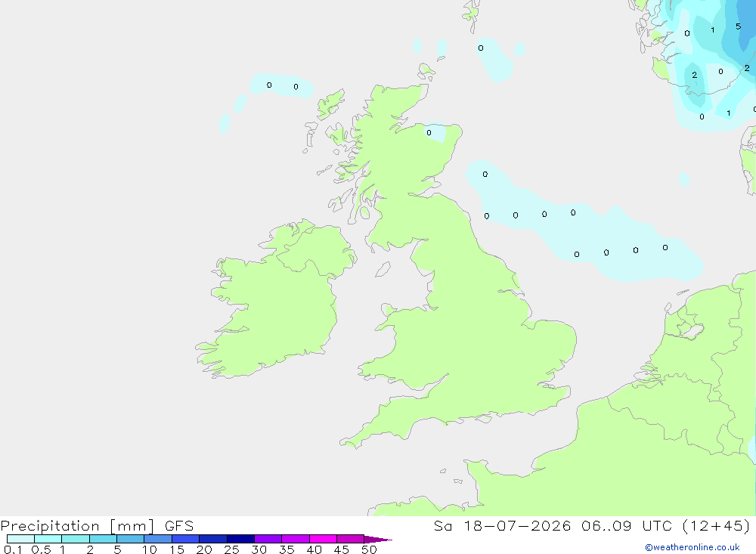
Task: Click the '20' legend scale label
Action: [204, 549]
